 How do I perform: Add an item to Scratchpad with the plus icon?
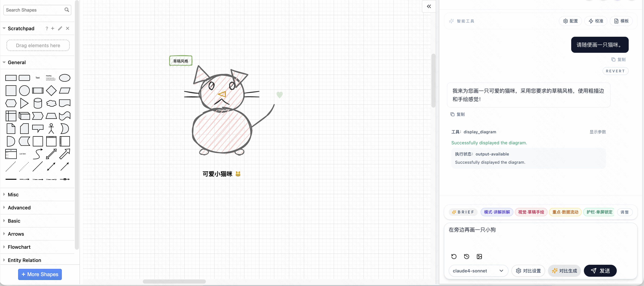click(52, 29)
